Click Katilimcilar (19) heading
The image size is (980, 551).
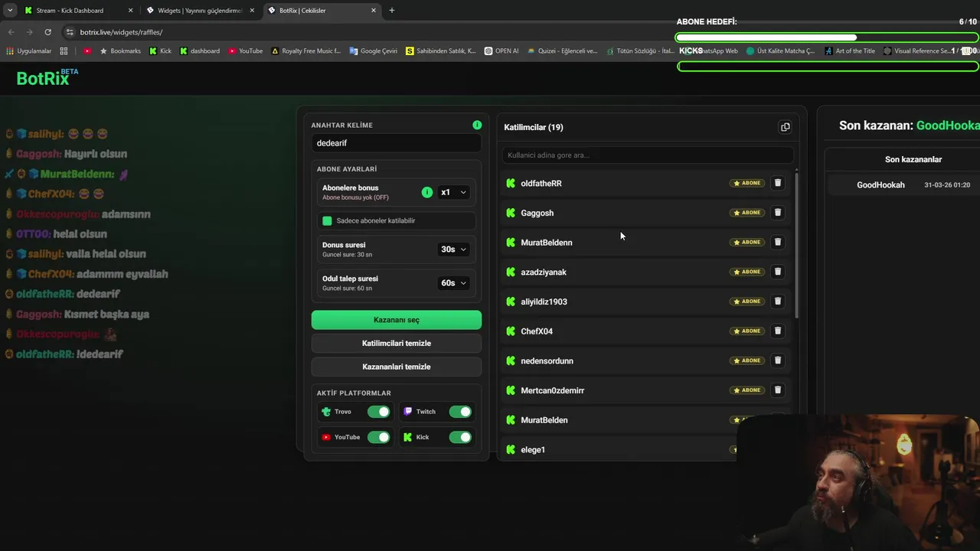534,127
